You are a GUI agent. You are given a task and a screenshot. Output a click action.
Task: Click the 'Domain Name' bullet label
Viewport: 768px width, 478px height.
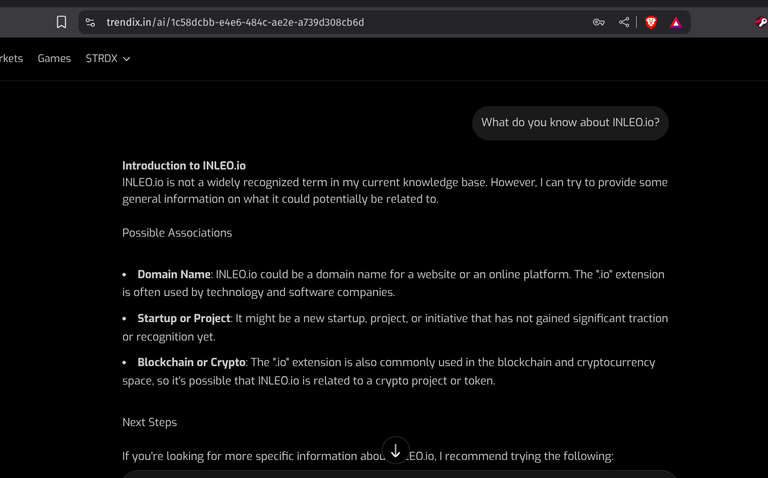174,274
